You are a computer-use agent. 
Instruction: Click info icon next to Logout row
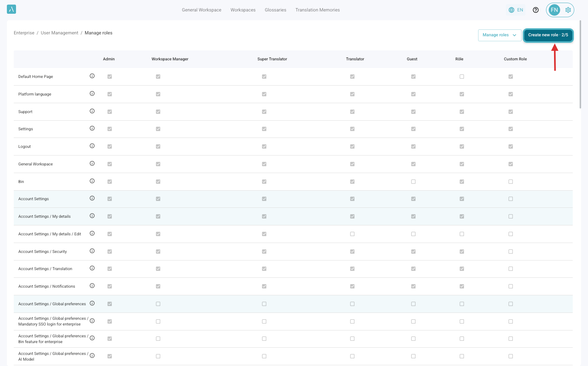92,146
